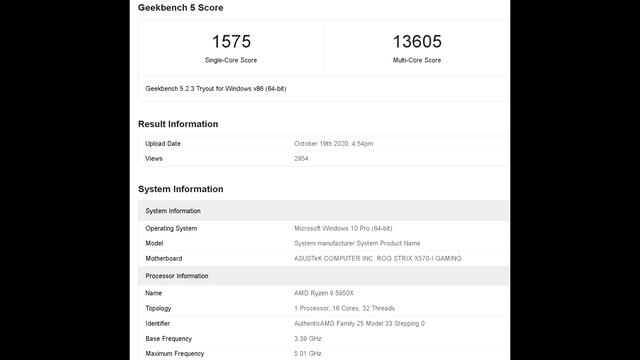The height and width of the screenshot is (360, 640).
Task: Click the Upload Date label
Action: [x=163, y=144]
